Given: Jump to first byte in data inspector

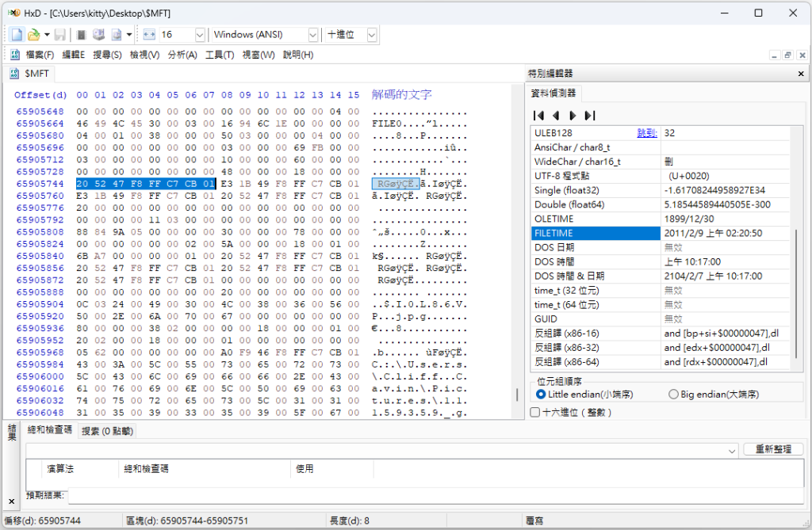Looking at the screenshot, I should click(538, 116).
